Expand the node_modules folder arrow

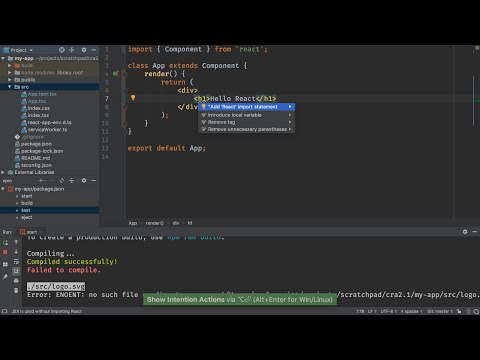[x=10, y=72]
